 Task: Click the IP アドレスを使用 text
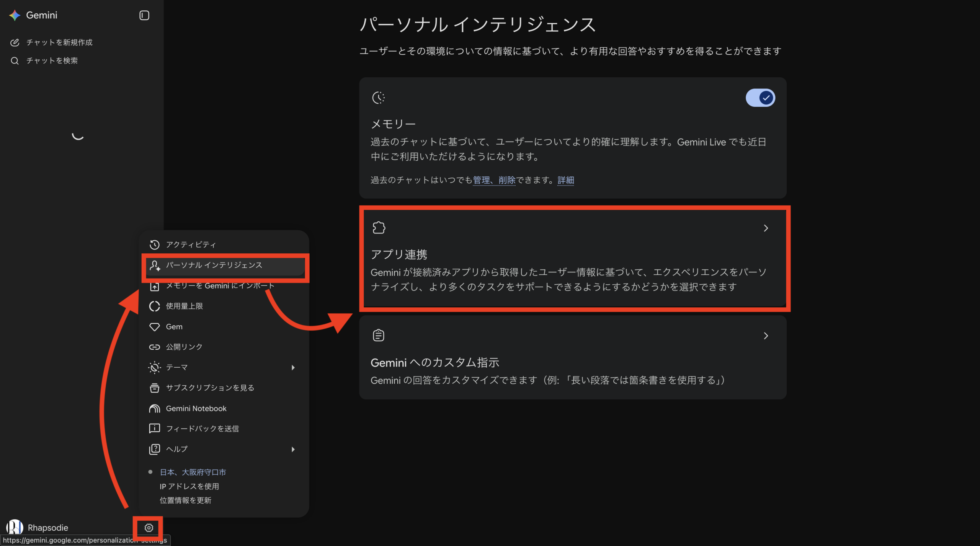(x=189, y=487)
